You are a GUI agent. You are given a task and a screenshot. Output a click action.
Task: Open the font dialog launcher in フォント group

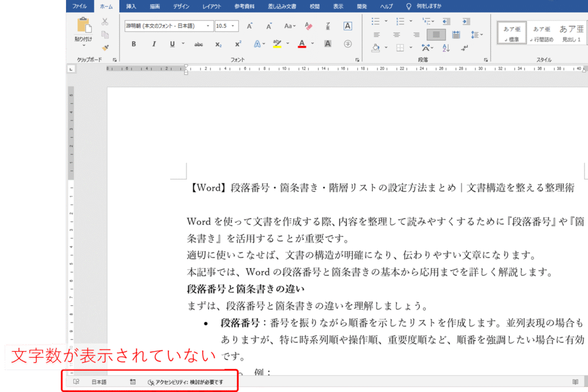(x=357, y=60)
